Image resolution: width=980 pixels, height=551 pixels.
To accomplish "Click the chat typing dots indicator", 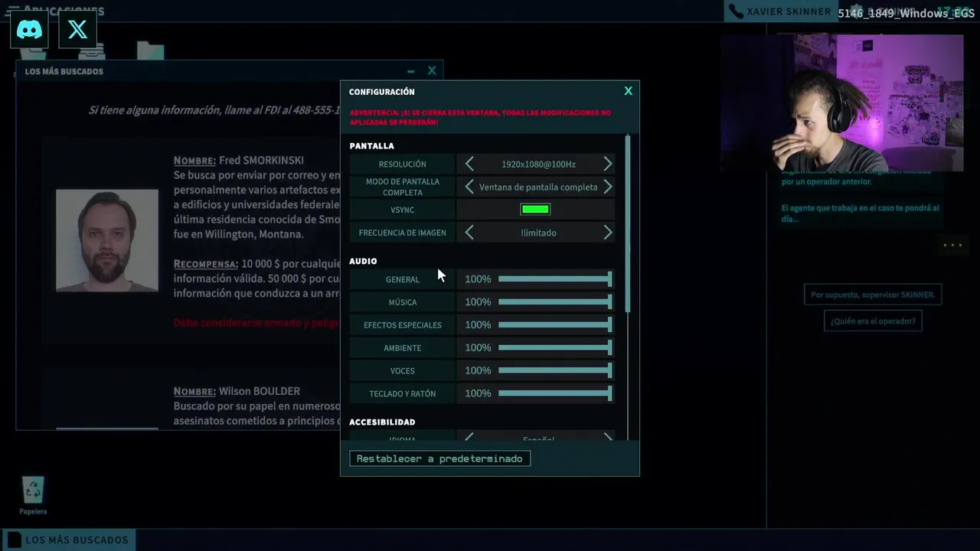I will [952, 246].
